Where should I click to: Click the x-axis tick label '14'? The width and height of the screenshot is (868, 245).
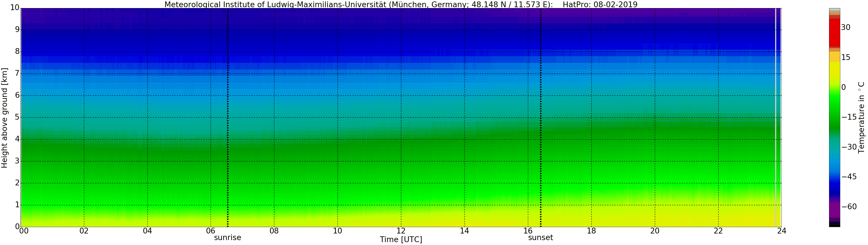coord(464,231)
